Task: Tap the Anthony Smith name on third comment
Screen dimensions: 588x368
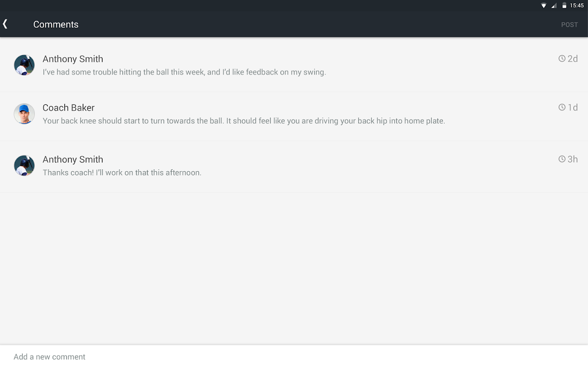Action: [73, 160]
